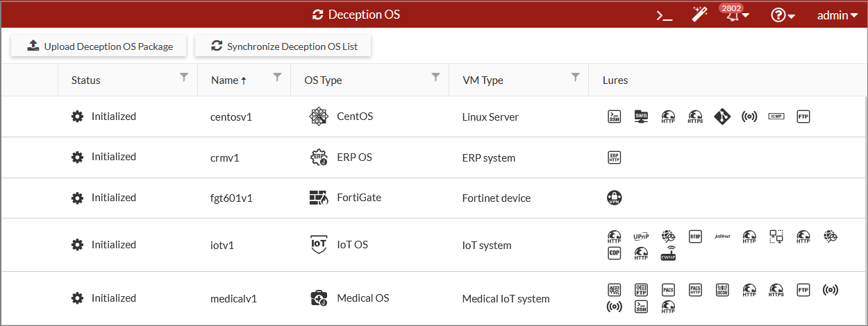868x326 pixels.
Task: Open the Status column filter
Action: point(184,78)
